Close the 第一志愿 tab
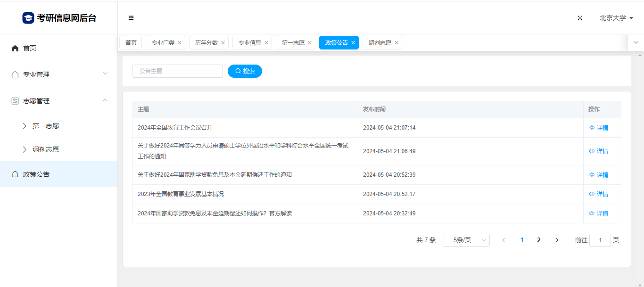Image resolution: width=644 pixels, height=287 pixels. pos(310,43)
